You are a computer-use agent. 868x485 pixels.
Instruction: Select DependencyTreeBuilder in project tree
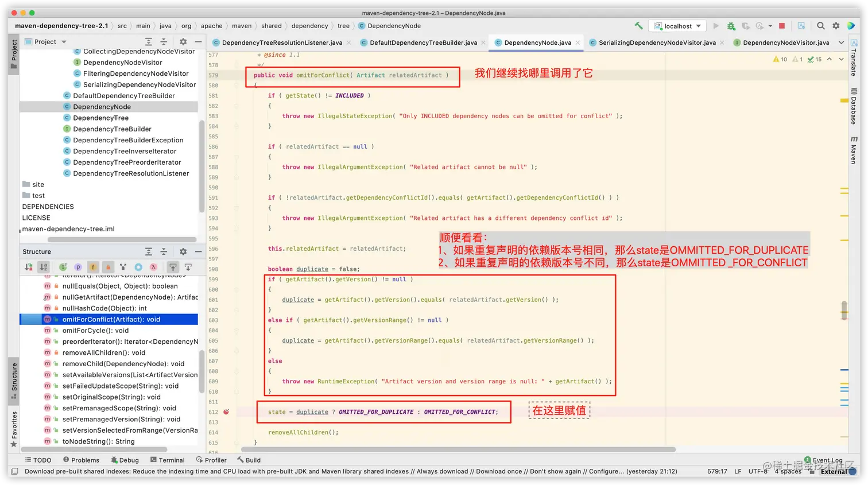(112, 129)
